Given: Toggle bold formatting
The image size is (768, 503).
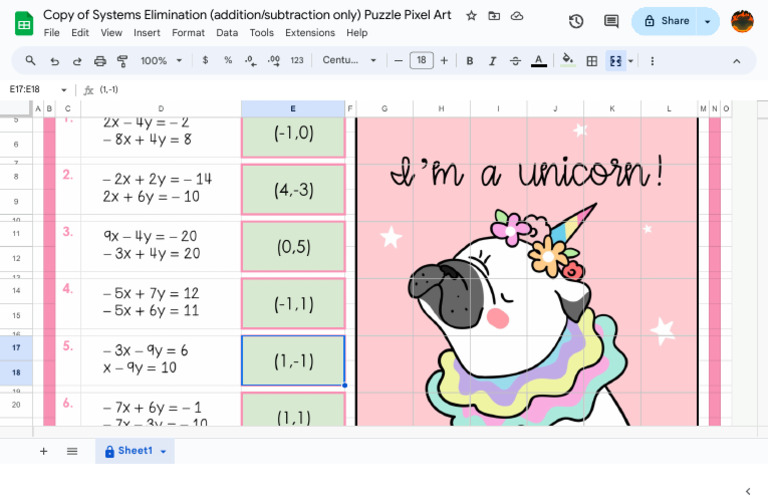Looking at the screenshot, I should coord(469,61).
